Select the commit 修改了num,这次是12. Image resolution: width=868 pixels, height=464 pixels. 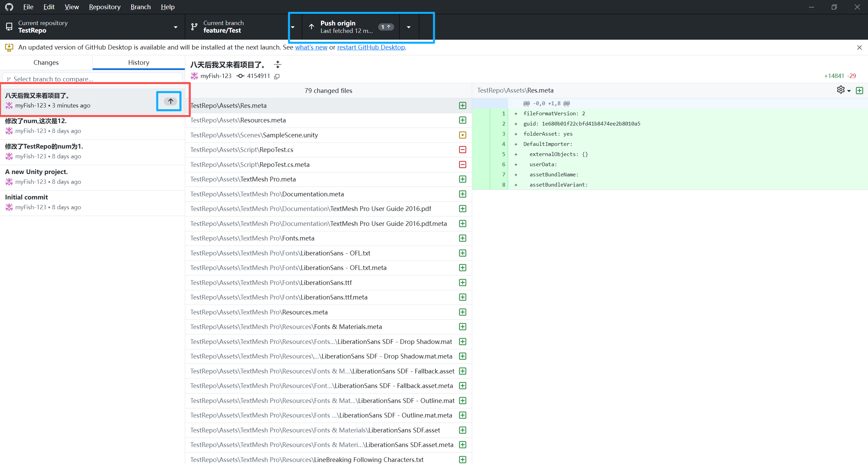coord(92,126)
